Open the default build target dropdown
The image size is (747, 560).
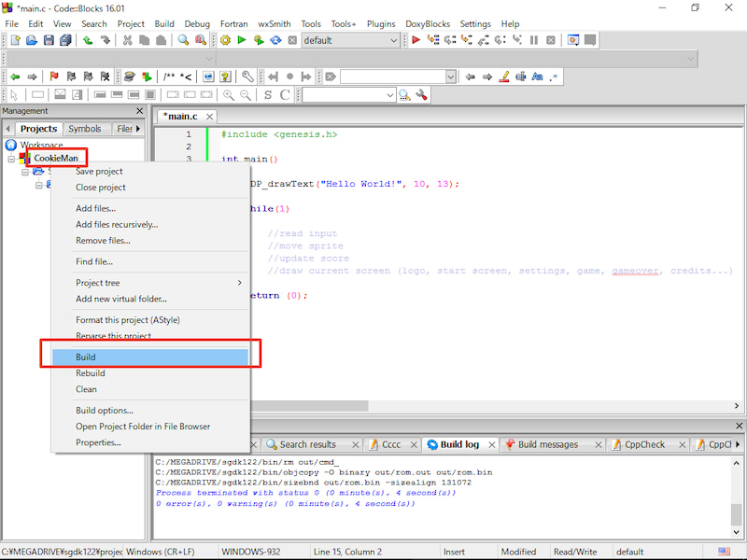pyautogui.click(x=394, y=40)
